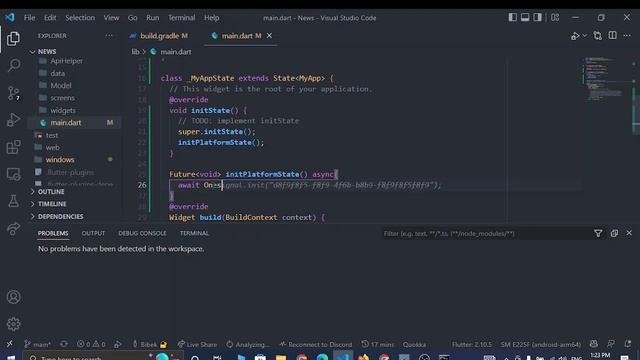The image size is (640, 360).
Task: Click the main branch in status bar
Action: [37, 344]
